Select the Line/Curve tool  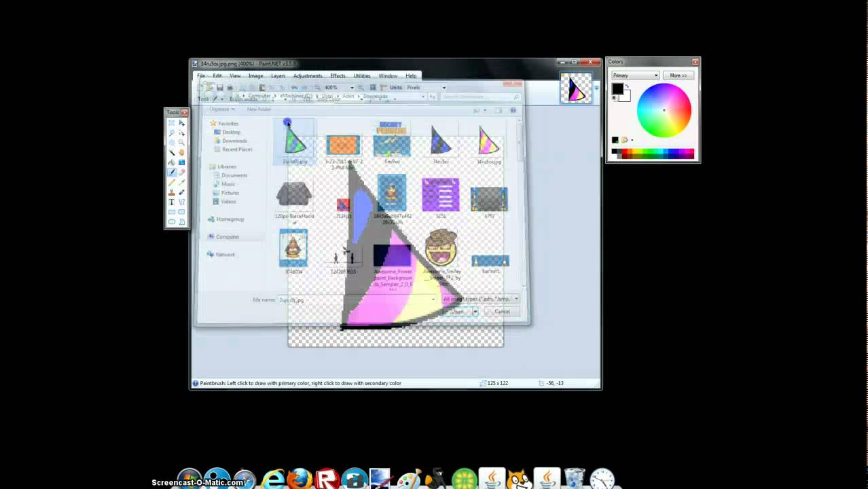click(181, 202)
